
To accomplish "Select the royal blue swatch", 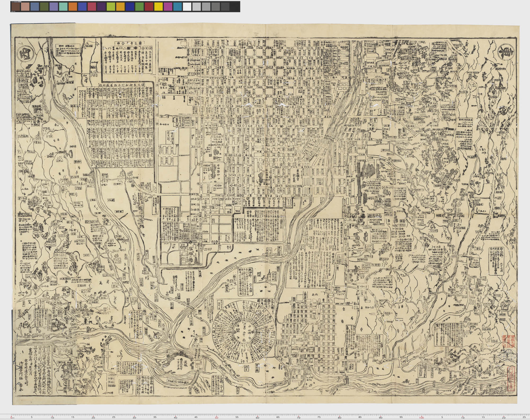I will click(82, 7).
